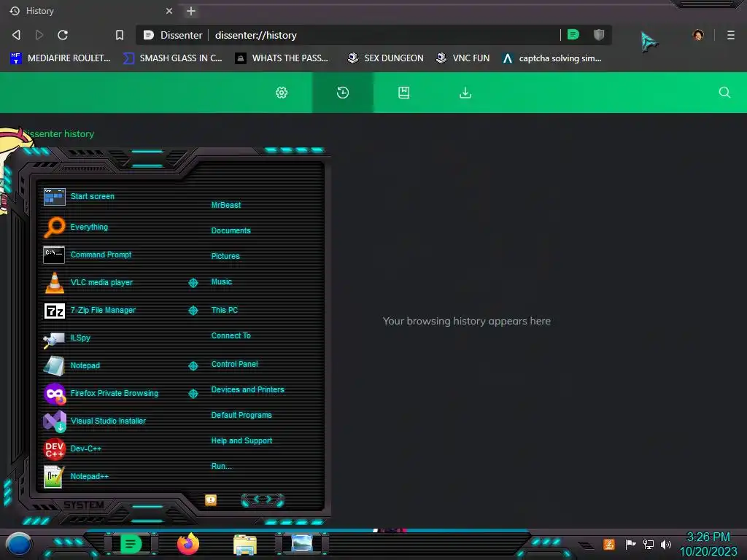747x560 pixels.
Task: Expand VLC media player jump list
Action: click(x=193, y=283)
